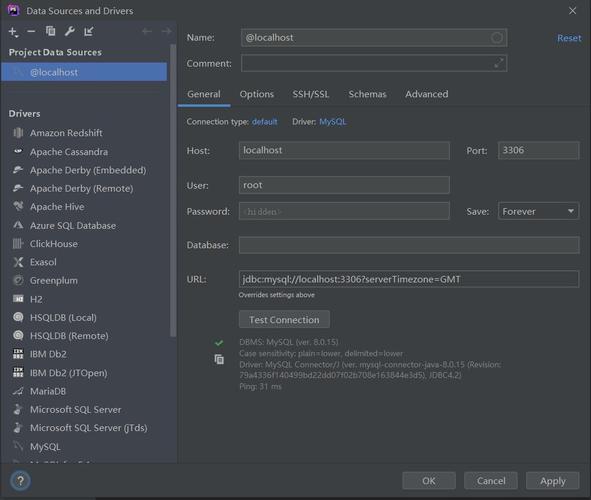Viewport: 591px width, 500px height.
Task: Open the Schemas tab
Action: click(x=367, y=94)
